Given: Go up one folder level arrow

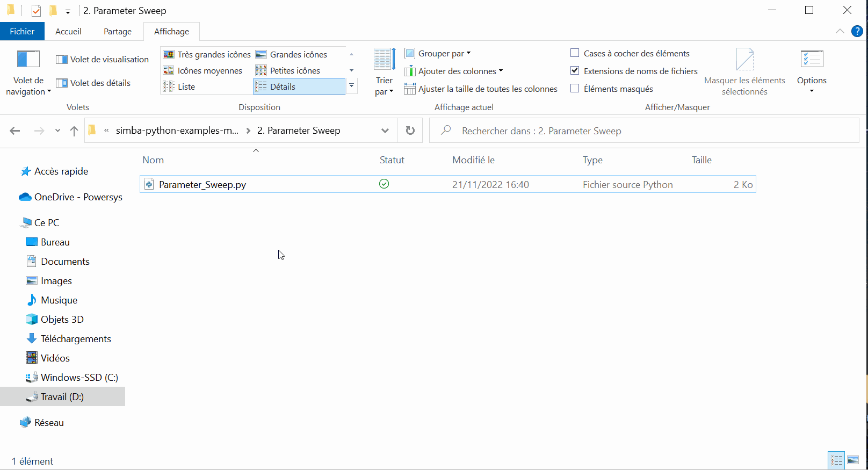Looking at the screenshot, I should [74, 131].
